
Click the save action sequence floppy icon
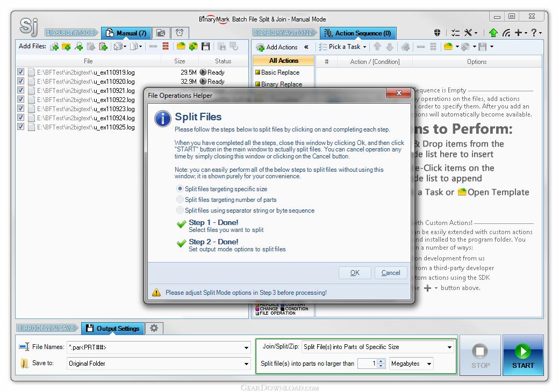point(482,47)
